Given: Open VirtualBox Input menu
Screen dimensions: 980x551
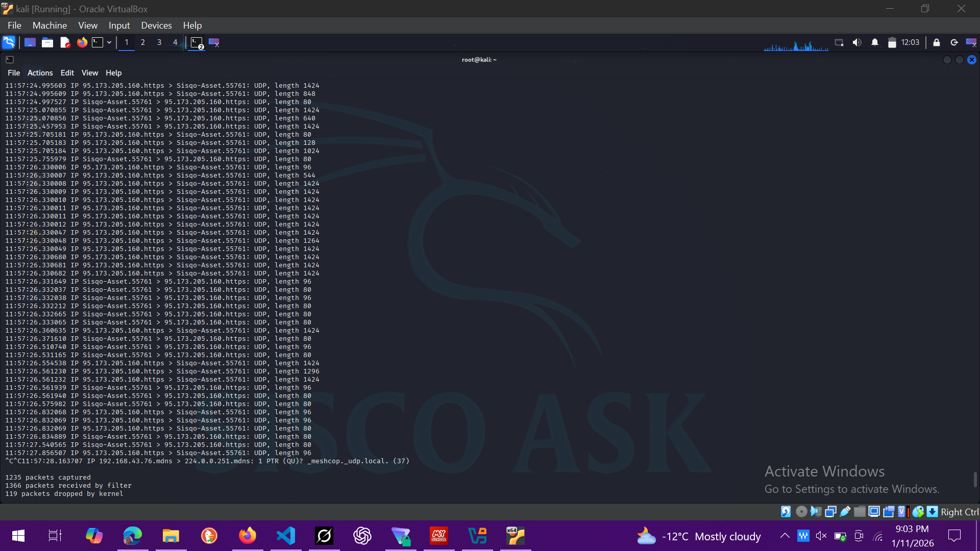Looking at the screenshot, I should [119, 26].
